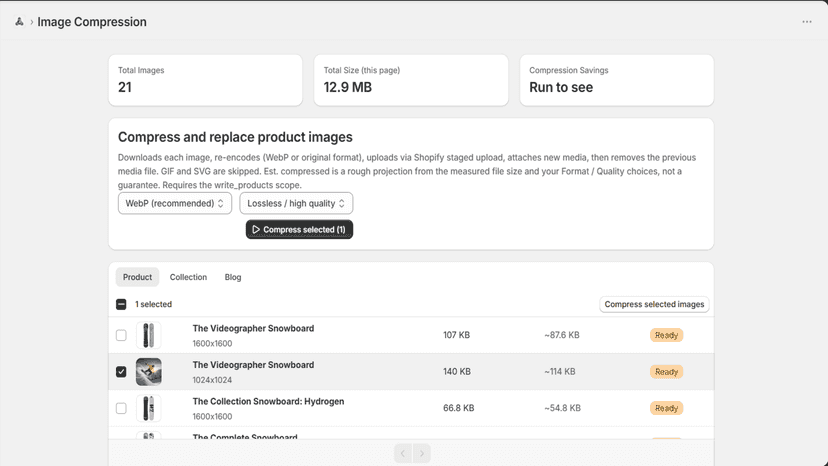Check the 1600x1600 Videographer Snowboard row checkbox

[121, 335]
